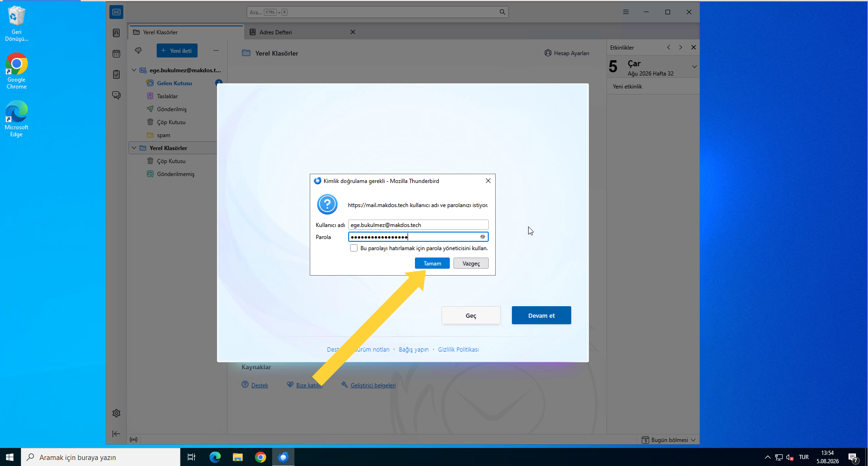
Task: Compose with the Yeni ileti button
Action: tap(177, 50)
